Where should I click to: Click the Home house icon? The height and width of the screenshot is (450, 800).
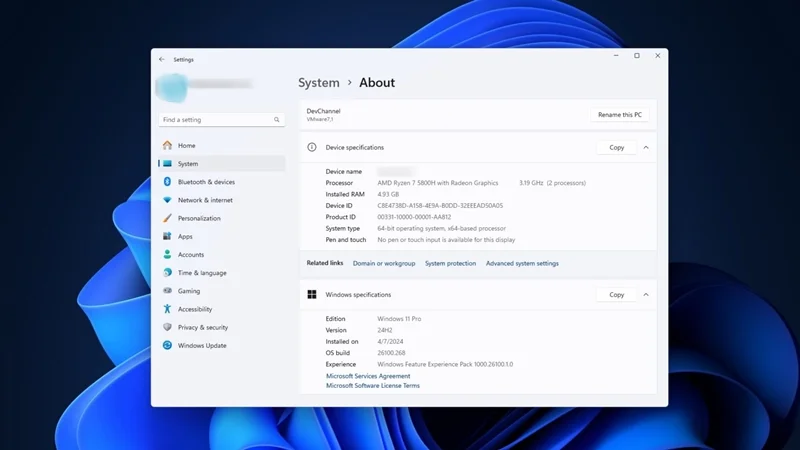click(167, 145)
